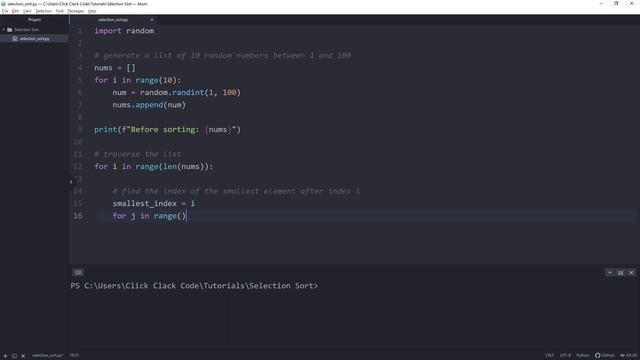Click the generate random numbers comment line

[x=222, y=56]
